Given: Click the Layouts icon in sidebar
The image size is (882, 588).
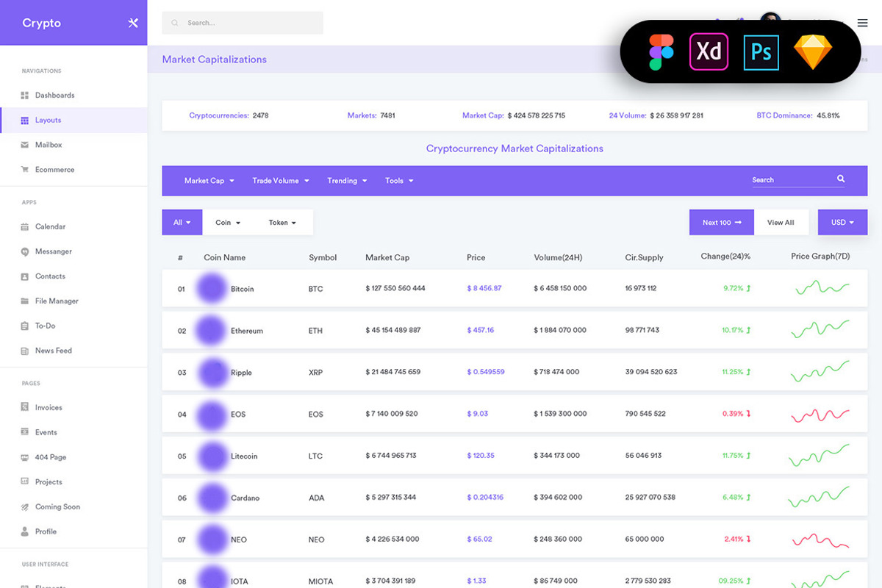Looking at the screenshot, I should 24,121.
